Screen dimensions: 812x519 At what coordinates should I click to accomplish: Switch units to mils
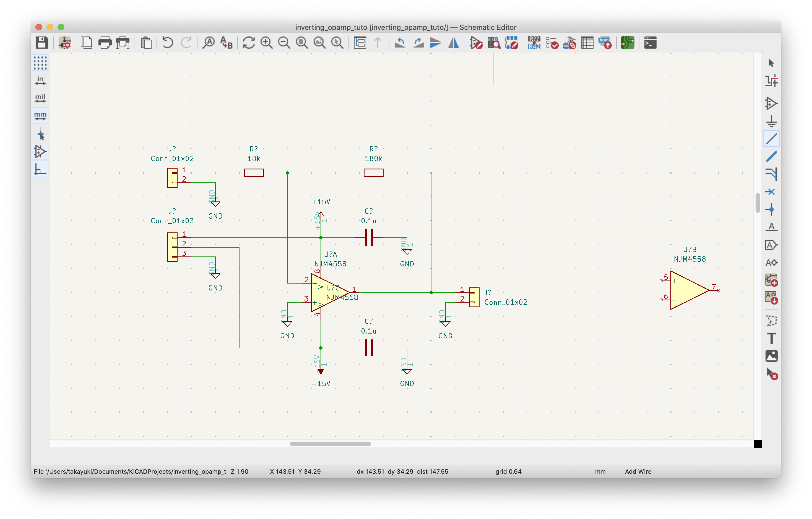(x=40, y=98)
